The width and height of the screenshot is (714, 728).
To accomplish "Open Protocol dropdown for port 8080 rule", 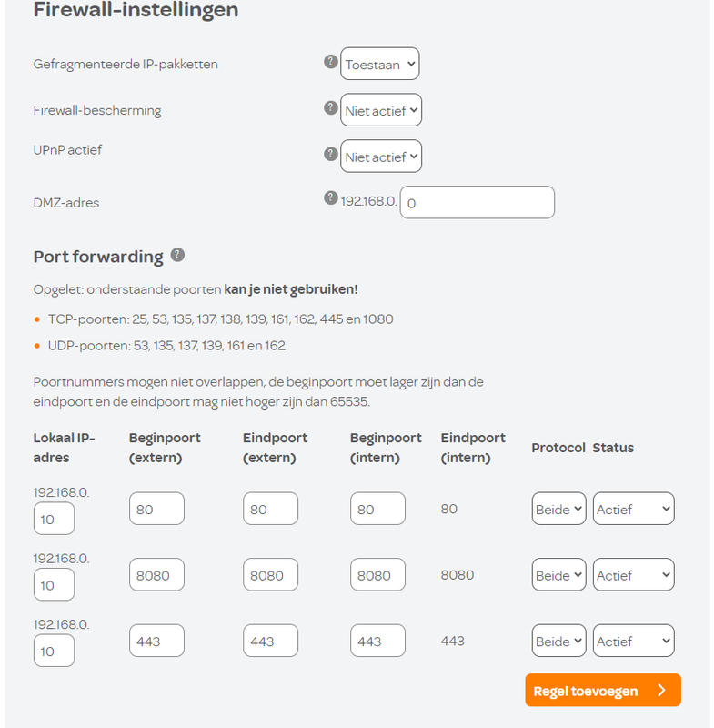I will click(558, 575).
